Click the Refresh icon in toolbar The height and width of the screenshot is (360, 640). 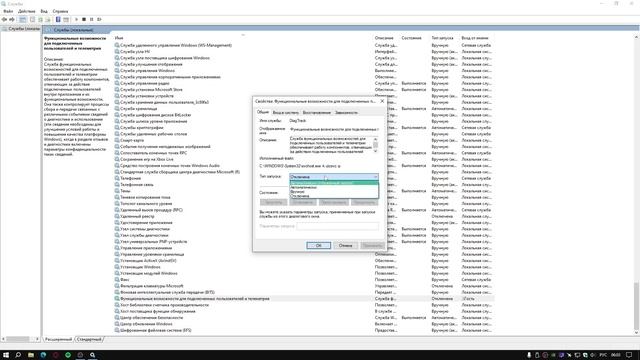[x=40, y=19]
